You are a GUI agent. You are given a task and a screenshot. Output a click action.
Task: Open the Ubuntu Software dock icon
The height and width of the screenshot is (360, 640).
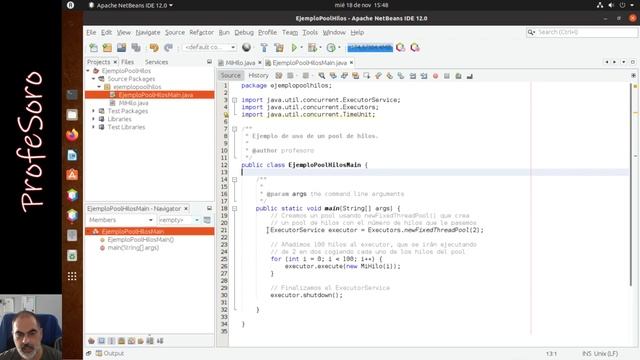72,175
